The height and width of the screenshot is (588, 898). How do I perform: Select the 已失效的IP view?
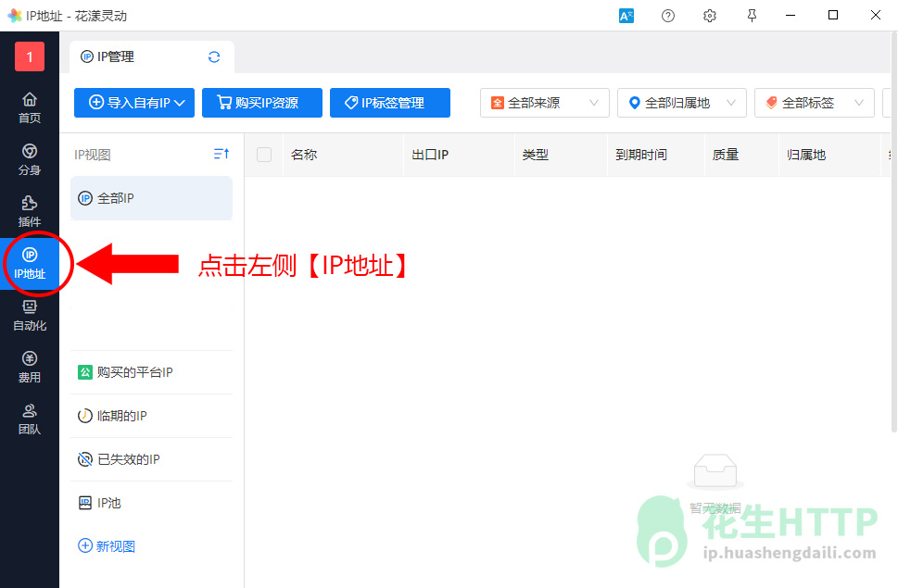click(x=151, y=459)
